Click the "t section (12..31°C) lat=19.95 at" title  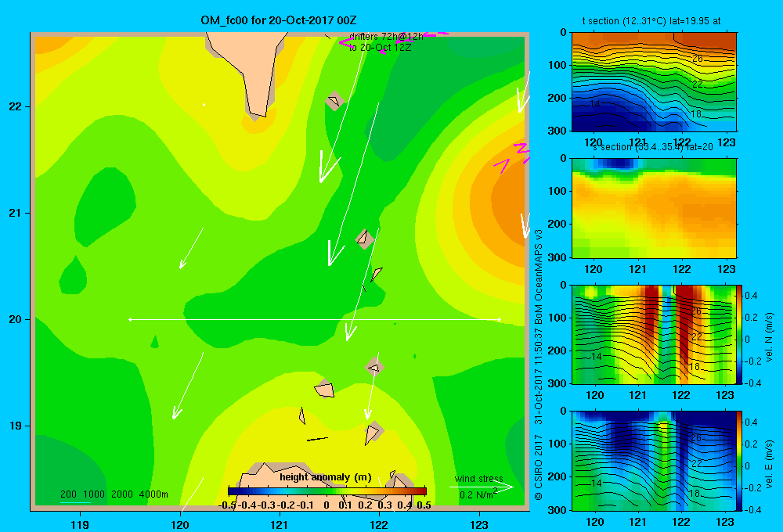pyautogui.click(x=651, y=21)
